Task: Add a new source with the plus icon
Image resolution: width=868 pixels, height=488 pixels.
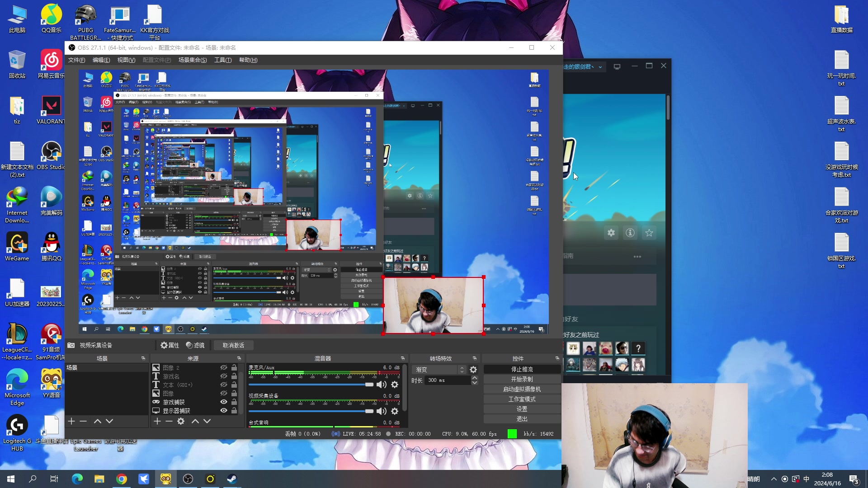Action: (x=157, y=421)
